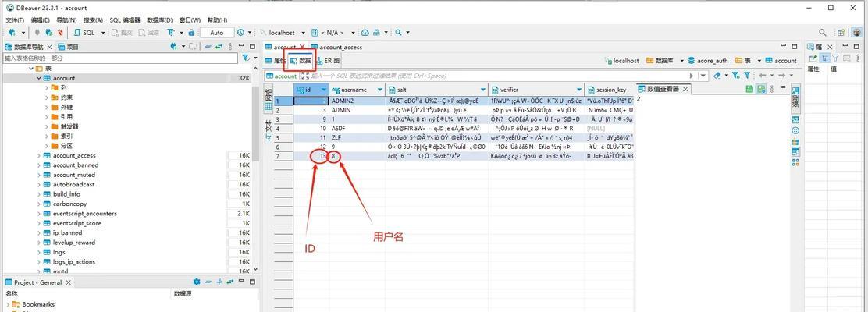Open the username column filter dropdown
Screen dimensions: 868x312
click(379, 90)
